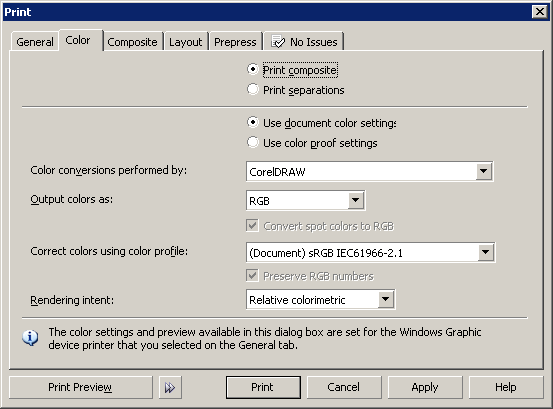Choose Use document color settings option
Viewport: 553px width, 409px height.
pyautogui.click(x=253, y=122)
